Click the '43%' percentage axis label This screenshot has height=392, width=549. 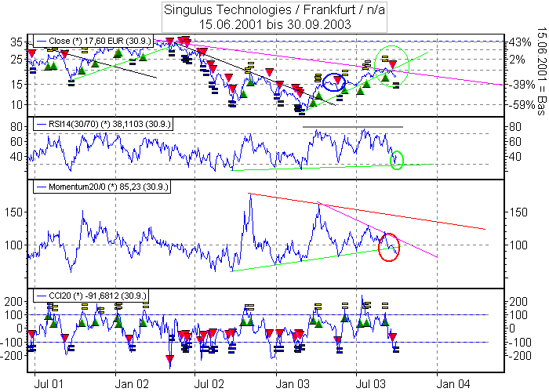520,42
